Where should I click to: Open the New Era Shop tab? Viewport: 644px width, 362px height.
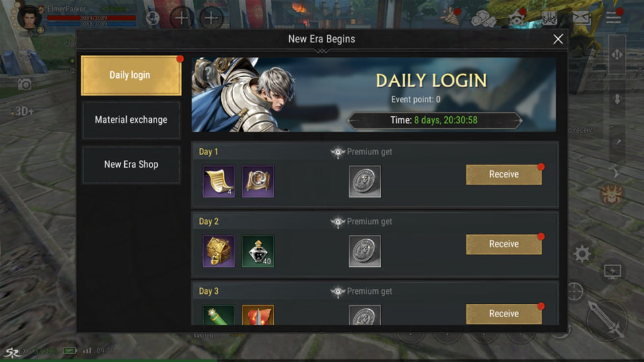click(x=131, y=164)
